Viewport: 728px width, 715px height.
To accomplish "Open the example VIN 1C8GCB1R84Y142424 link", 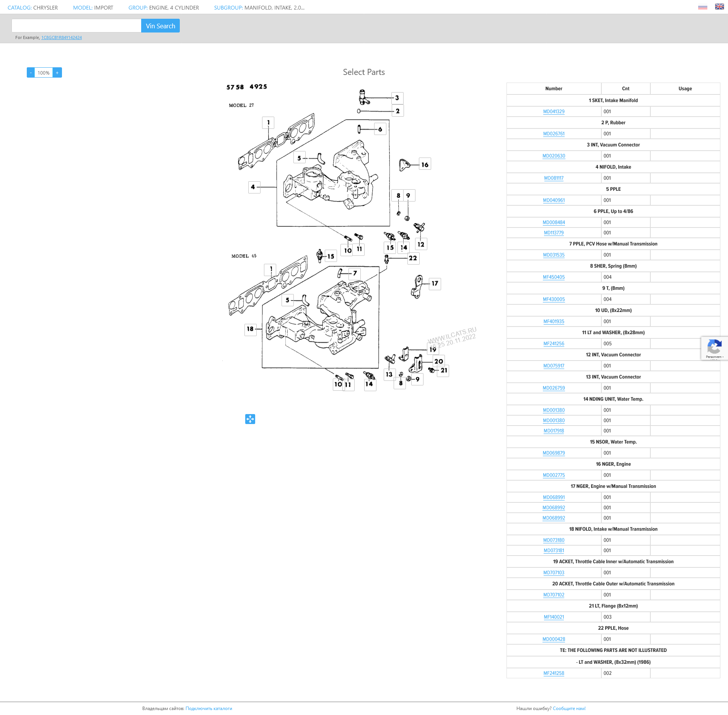I will [62, 37].
